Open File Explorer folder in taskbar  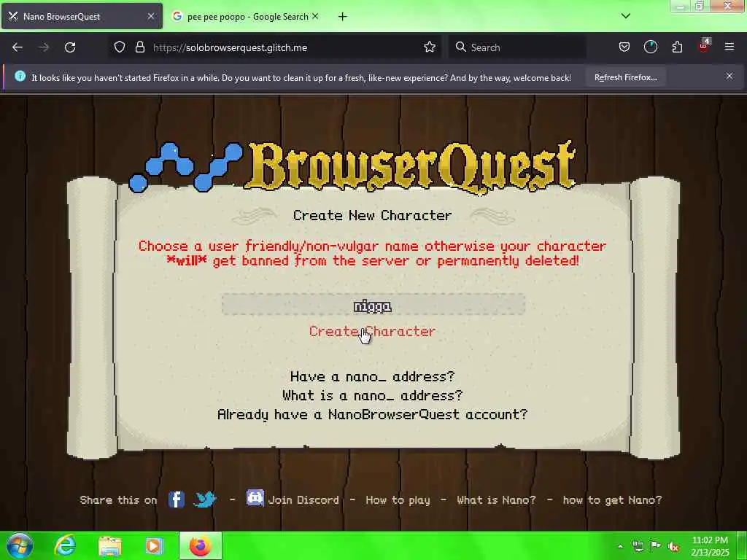110,546
